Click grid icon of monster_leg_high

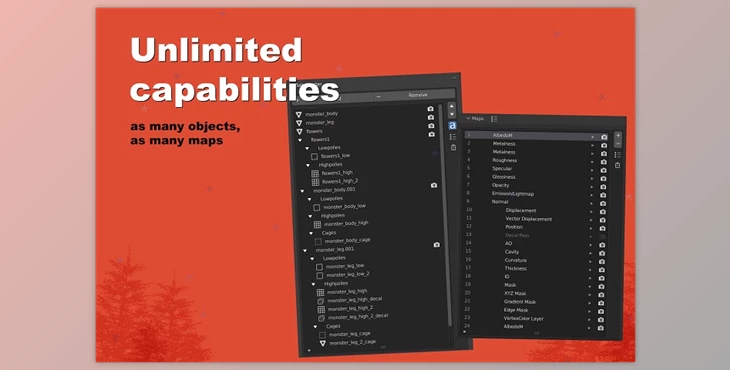(320, 293)
